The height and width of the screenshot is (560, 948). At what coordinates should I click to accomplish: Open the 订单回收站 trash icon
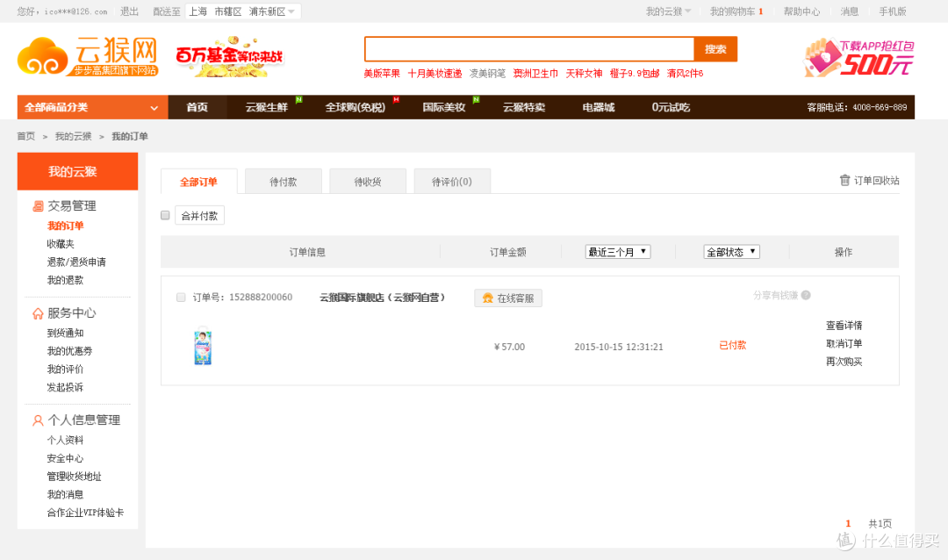tap(844, 180)
